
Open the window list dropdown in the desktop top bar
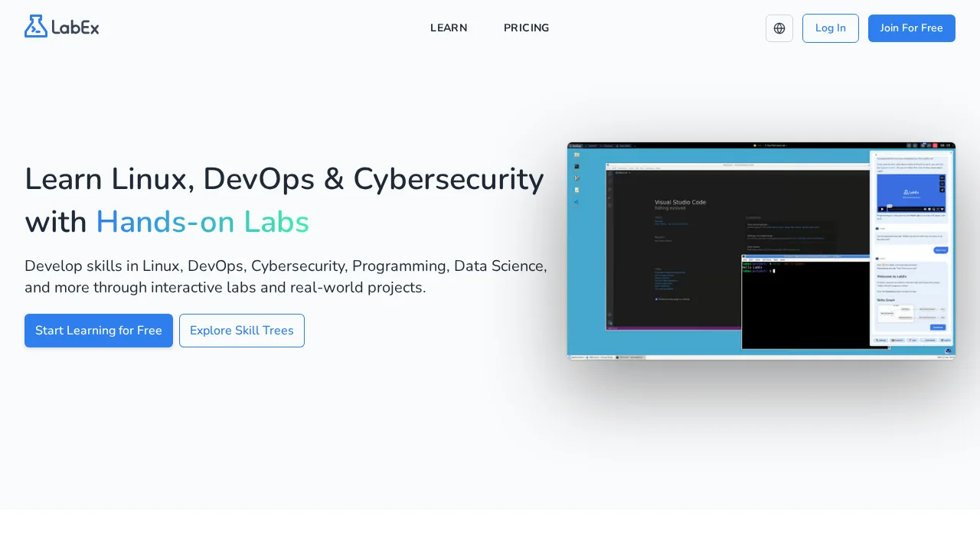(x=634, y=145)
